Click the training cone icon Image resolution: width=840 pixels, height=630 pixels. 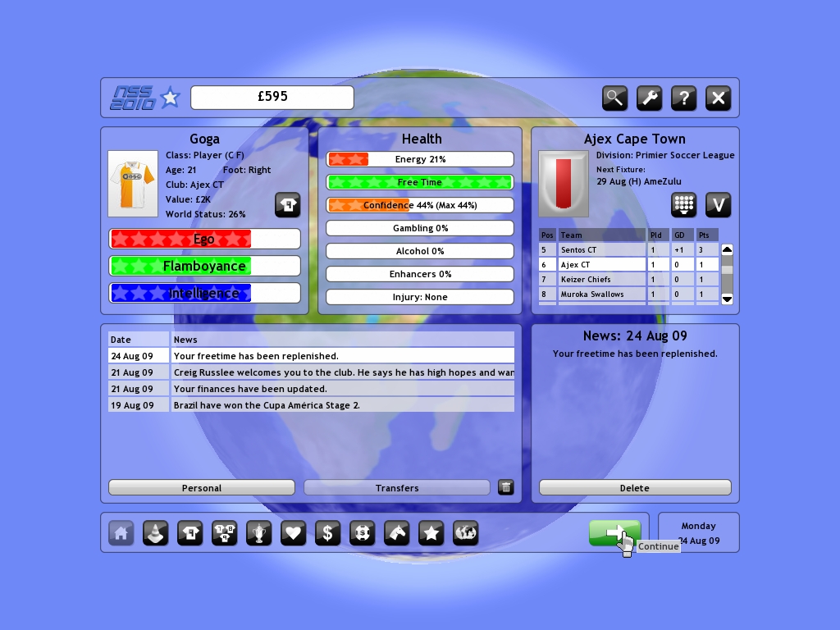(x=156, y=533)
